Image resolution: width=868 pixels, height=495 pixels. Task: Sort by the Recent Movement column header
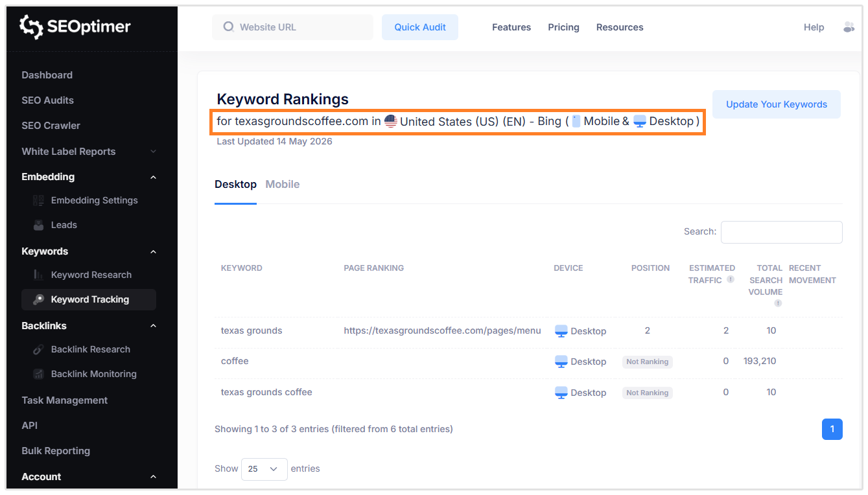click(812, 274)
